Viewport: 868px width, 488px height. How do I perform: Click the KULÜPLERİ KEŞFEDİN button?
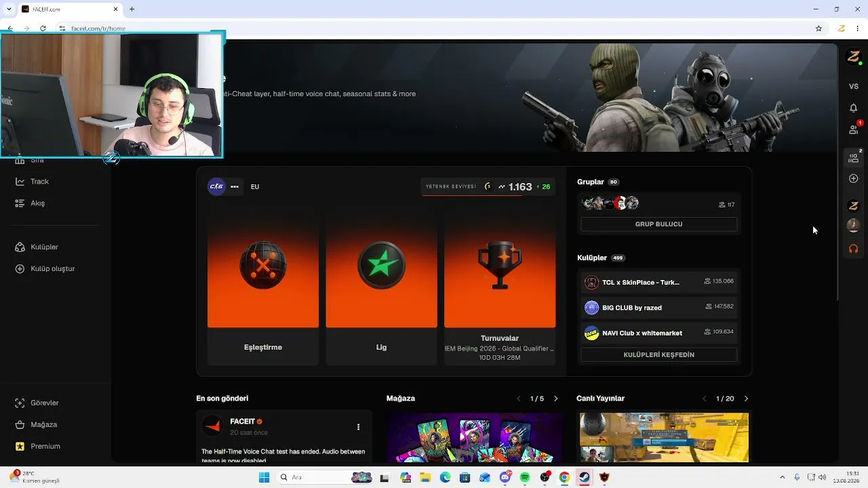[x=659, y=355]
